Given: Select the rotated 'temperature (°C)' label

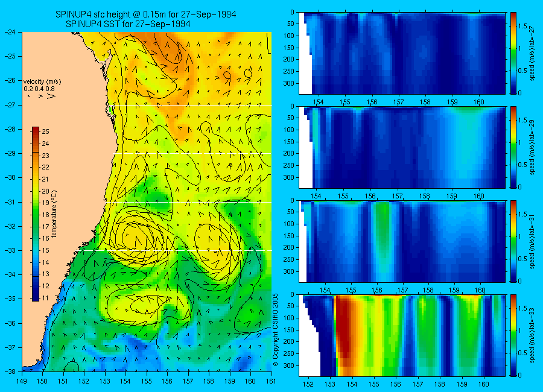Looking at the screenshot, I should point(54,213).
